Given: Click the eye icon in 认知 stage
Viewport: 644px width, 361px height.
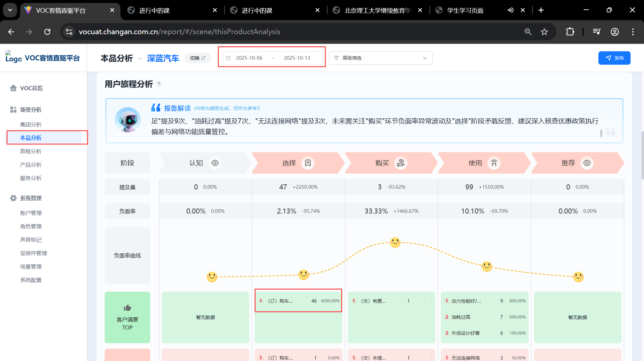Looking at the screenshot, I should (x=215, y=163).
